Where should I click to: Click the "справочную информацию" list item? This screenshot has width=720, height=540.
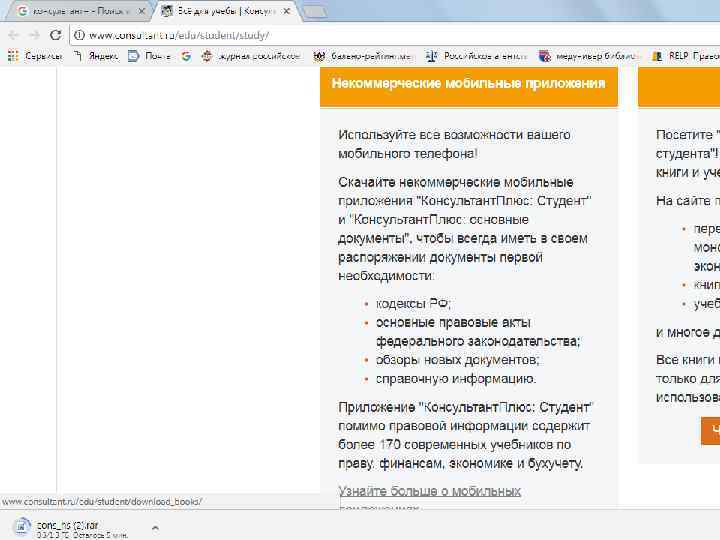(x=456, y=379)
